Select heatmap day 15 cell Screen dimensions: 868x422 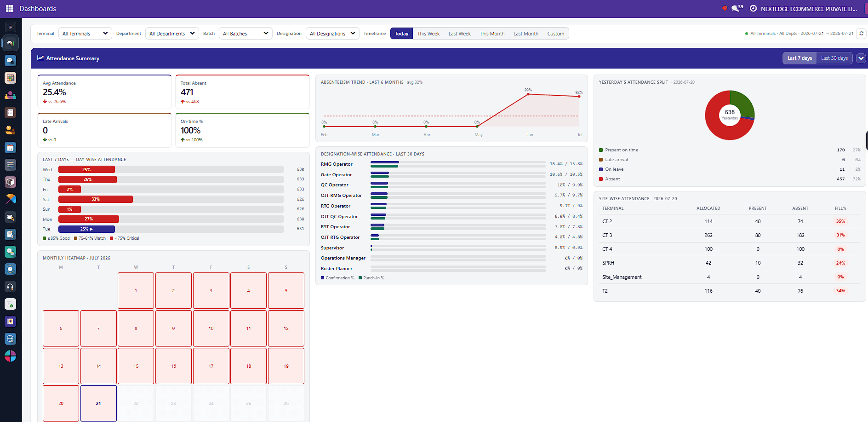(136, 366)
